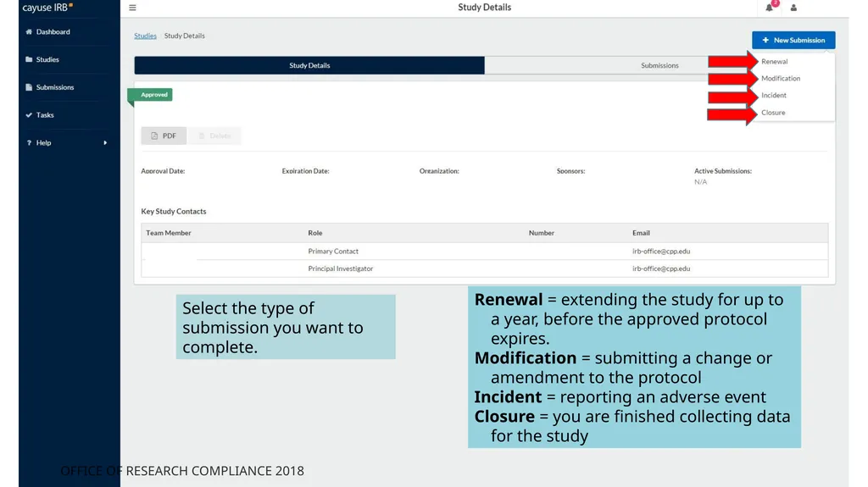Open Studies in the sidebar
Image resolution: width=868 pixels, height=487 pixels.
tap(47, 60)
